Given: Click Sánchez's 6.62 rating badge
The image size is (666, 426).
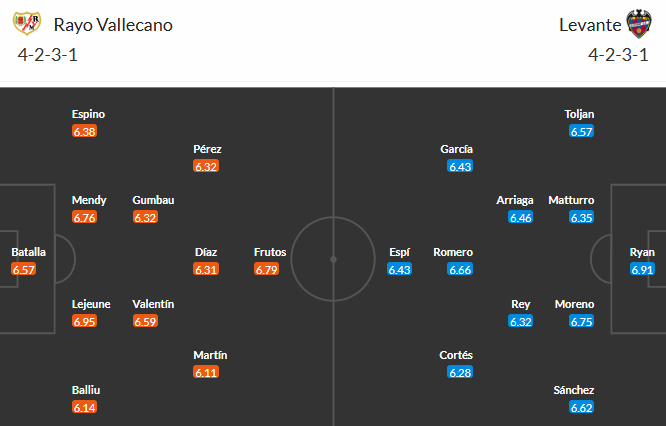Looking at the screenshot, I should pos(582,407).
